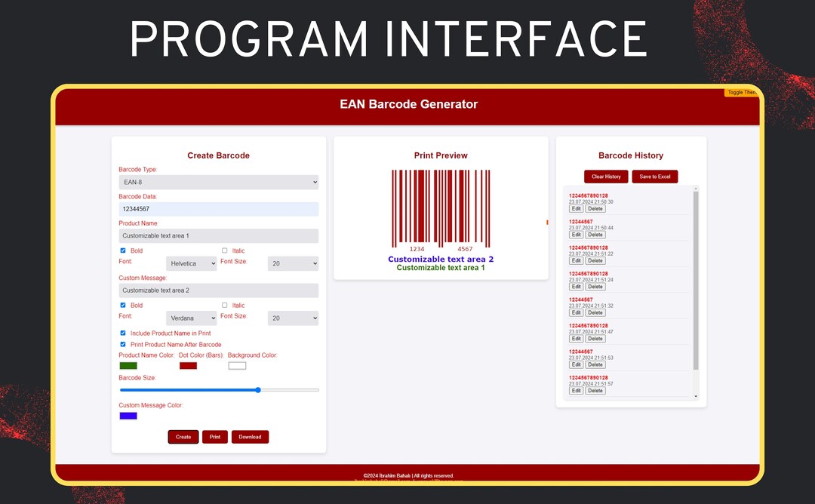Click the 'Print Preview' panel heading

[441, 155]
